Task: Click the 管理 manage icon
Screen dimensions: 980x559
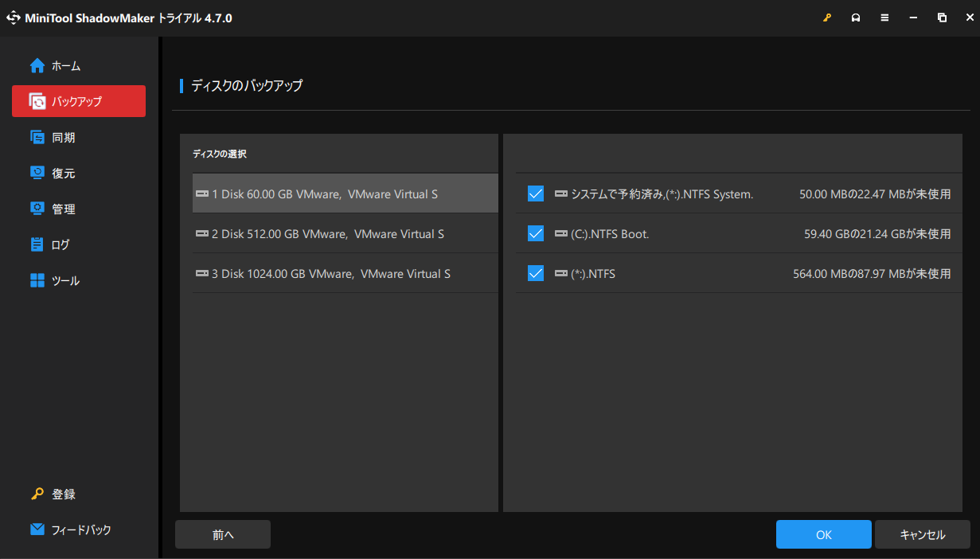Action: (x=37, y=209)
